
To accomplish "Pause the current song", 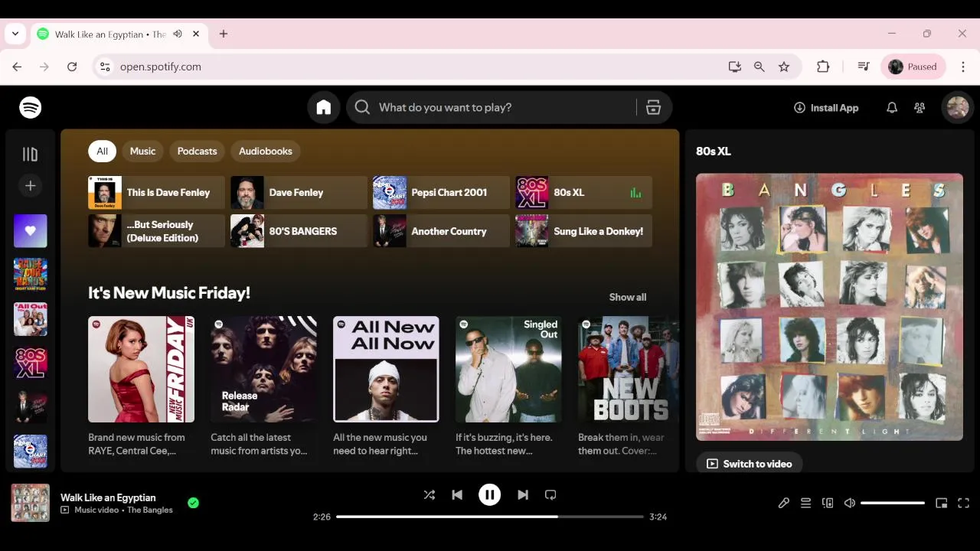I will pyautogui.click(x=490, y=495).
